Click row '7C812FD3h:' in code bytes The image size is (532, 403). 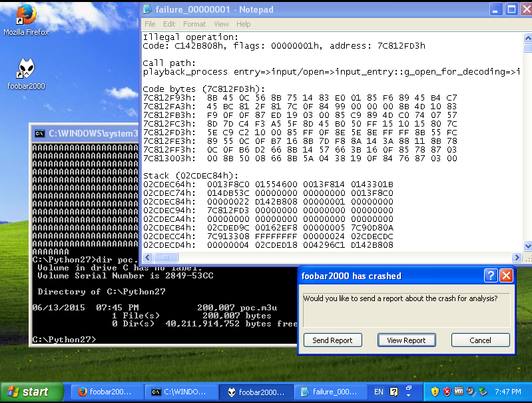click(300, 133)
